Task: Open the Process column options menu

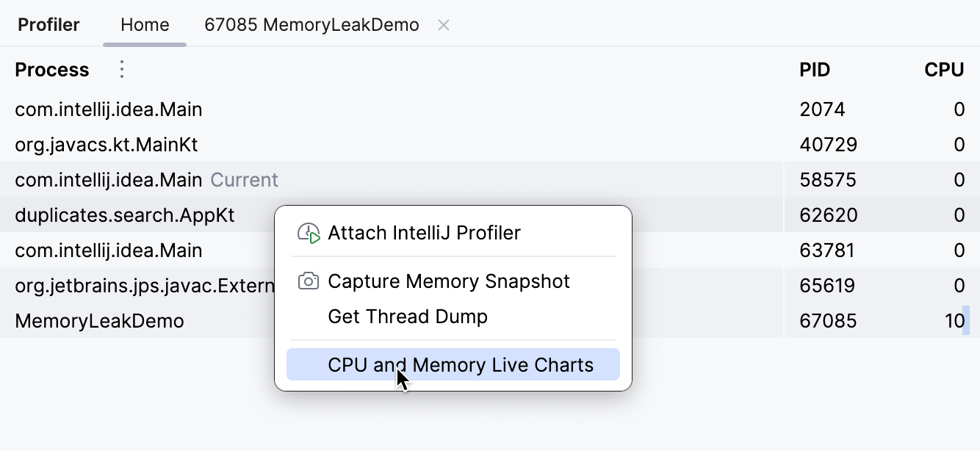Action: 121,69
